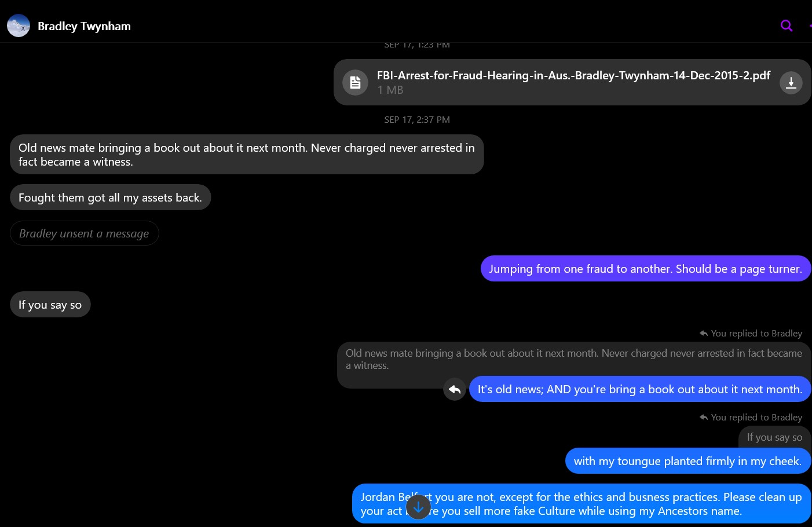
Task: Click Bradley's standalone 'If you say so' message
Action: pos(50,305)
